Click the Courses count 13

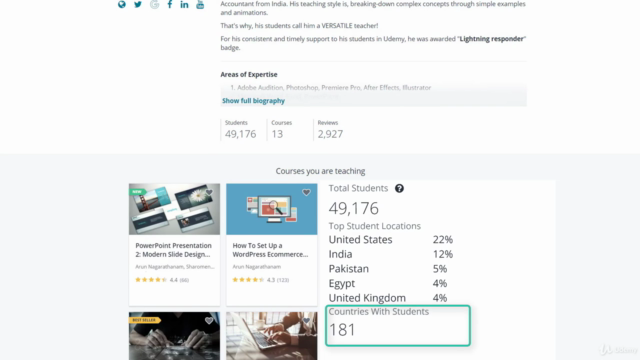pyautogui.click(x=277, y=134)
